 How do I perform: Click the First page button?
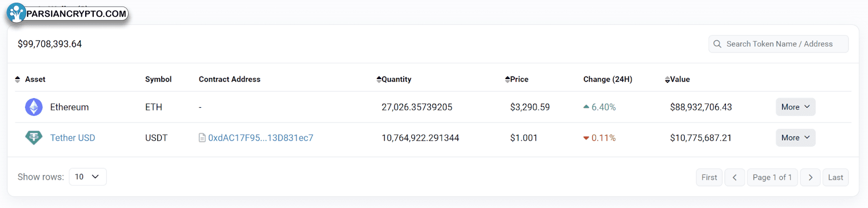click(709, 177)
